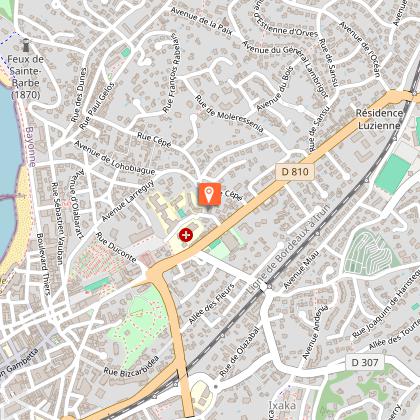Click the red hospital cross icon
420x420 pixels.
click(x=186, y=235)
